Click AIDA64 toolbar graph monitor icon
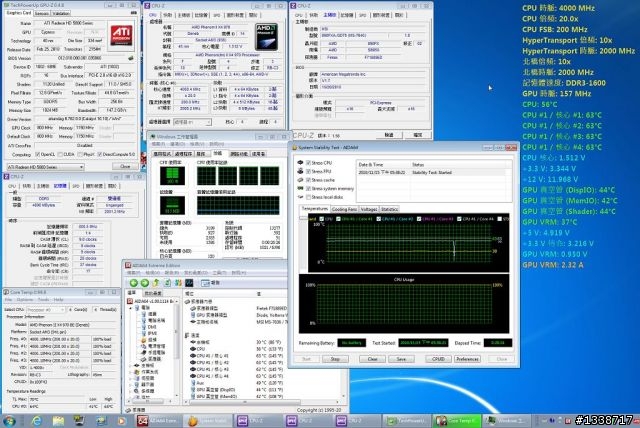This screenshot has height=428, width=640. click(x=189, y=283)
